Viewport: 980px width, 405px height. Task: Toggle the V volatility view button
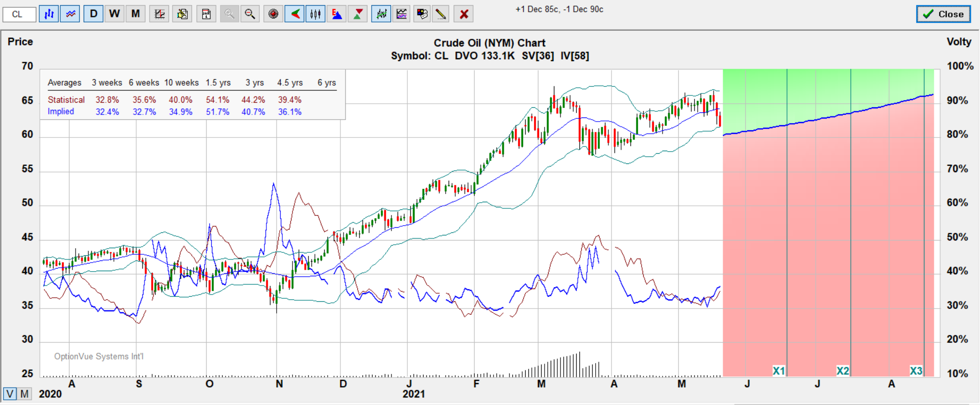(10, 394)
